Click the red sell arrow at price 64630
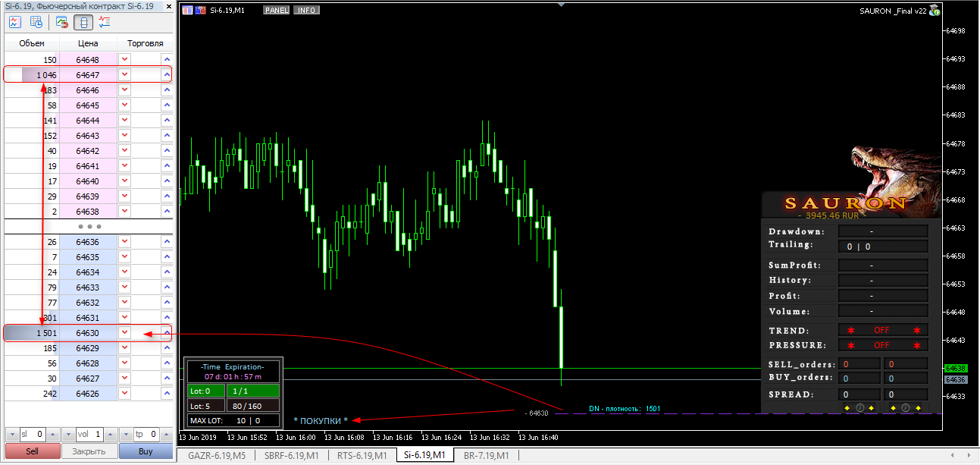This screenshot has height=465, width=980. (125, 332)
